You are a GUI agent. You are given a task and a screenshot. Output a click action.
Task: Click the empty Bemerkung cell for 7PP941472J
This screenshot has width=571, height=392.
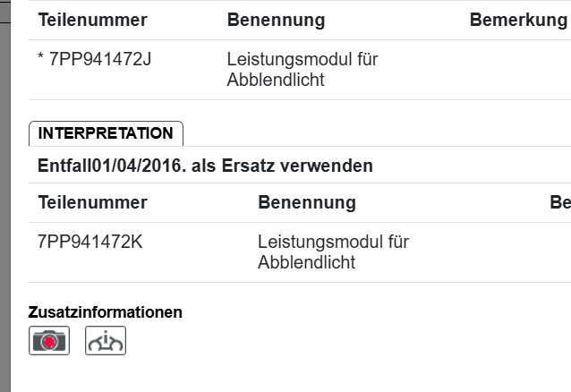tap(518, 70)
